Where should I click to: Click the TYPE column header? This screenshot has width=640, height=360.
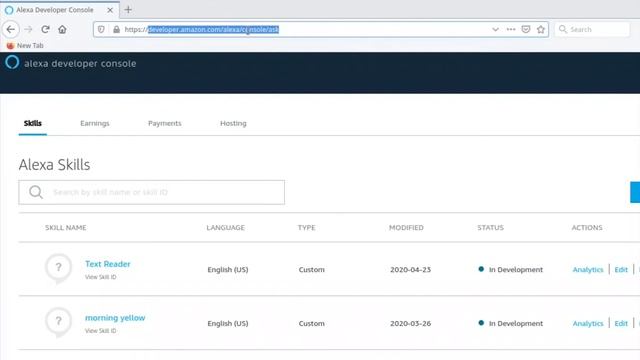[307, 228]
